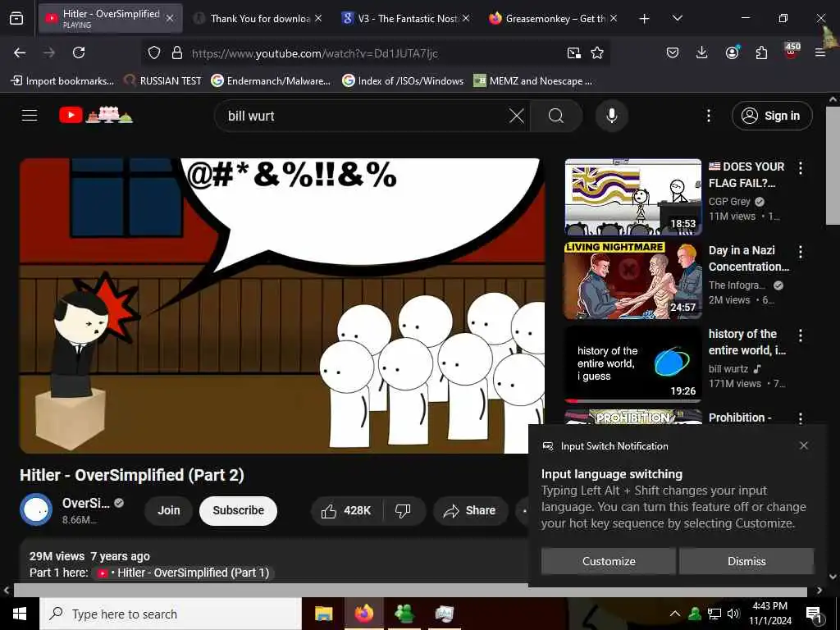Open Index of /ISOs/Windows bookmark
The width and height of the screenshot is (840, 630).
pos(403,81)
